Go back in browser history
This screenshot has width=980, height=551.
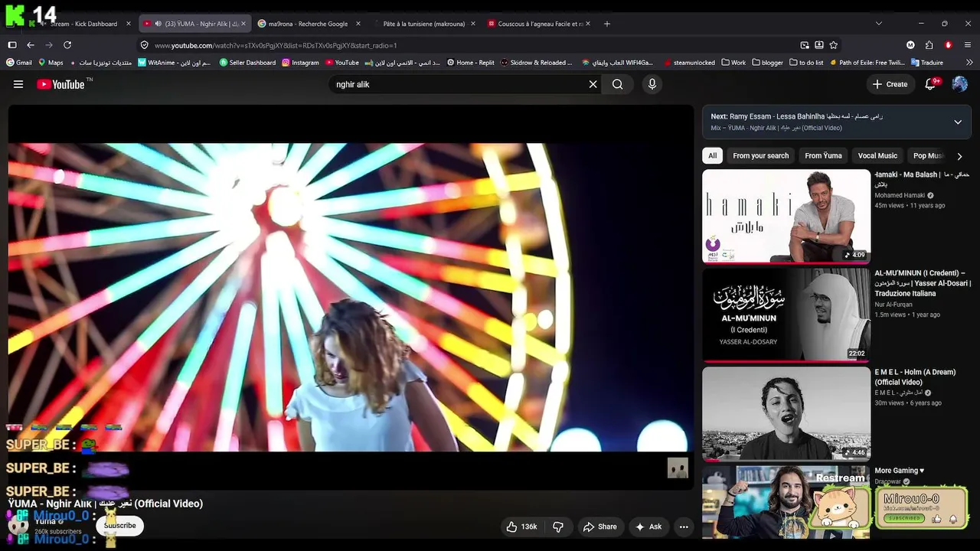pos(31,45)
